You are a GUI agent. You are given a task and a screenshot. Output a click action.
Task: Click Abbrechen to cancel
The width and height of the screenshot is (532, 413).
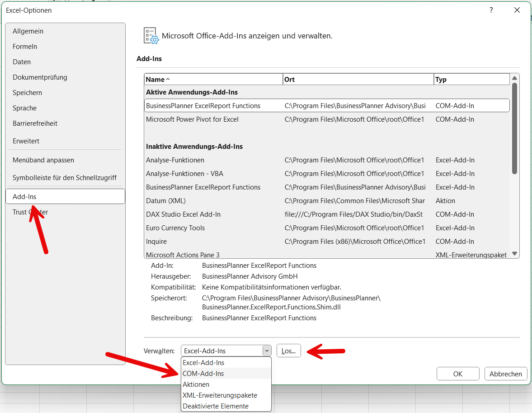tap(505, 374)
